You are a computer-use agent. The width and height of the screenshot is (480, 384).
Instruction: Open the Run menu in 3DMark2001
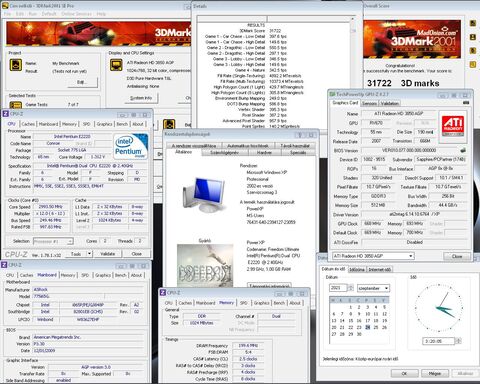click(x=33, y=14)
